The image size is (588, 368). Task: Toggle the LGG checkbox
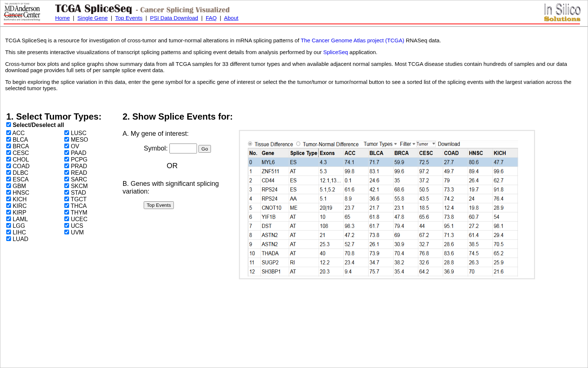click(x=8, y=226)
